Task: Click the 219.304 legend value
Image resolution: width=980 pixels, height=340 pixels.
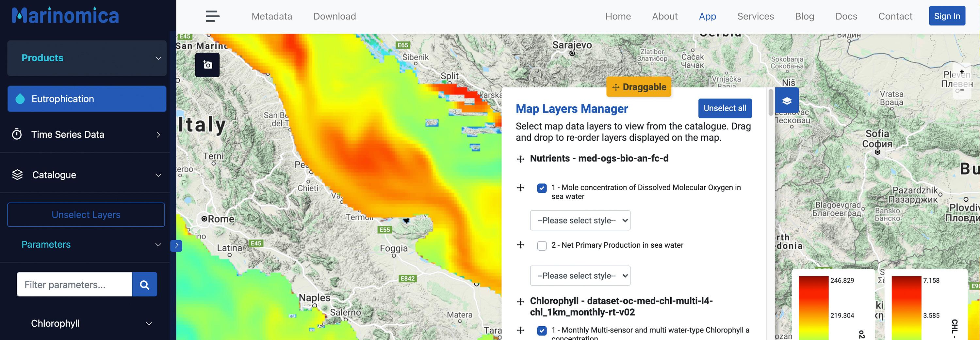Action: pyautogui.click(x=842, y=315)
